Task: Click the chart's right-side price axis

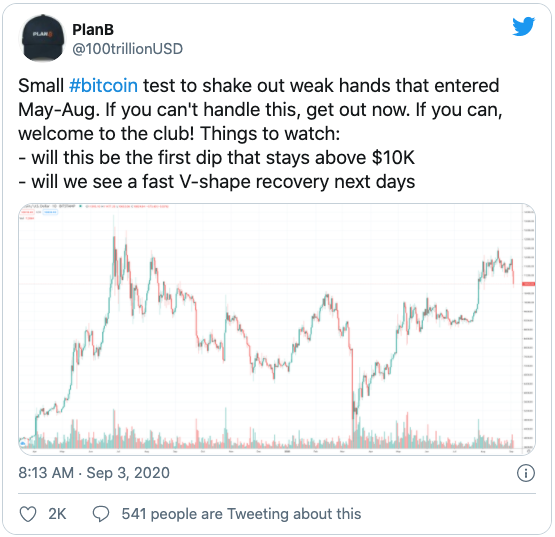Action: click(x=528, y=327)
